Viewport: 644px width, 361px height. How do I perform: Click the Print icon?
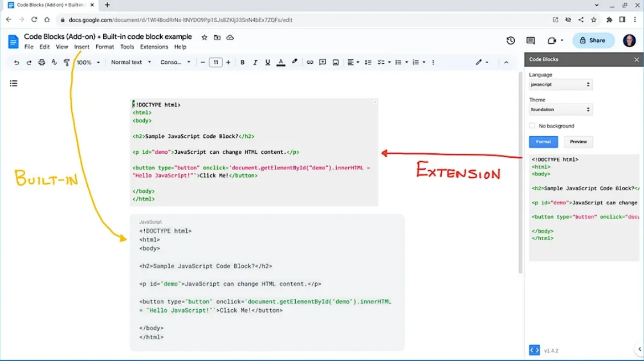click(x=42, y=63)
